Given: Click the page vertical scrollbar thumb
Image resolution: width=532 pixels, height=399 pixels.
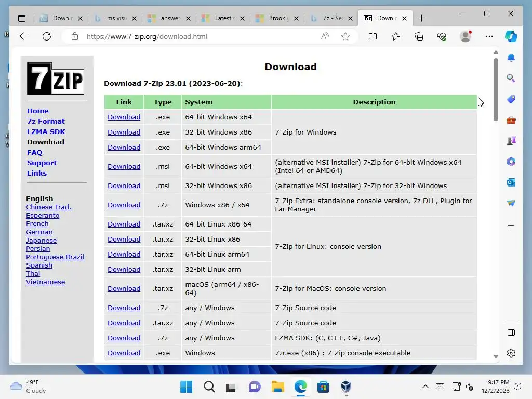Looking at the screenshot, I should point(496,89).
